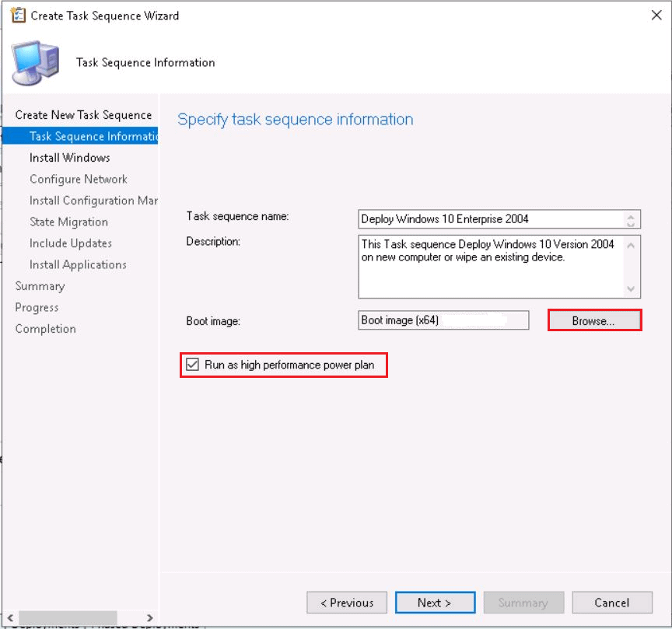Select Install Windows step
Viewport: 672px width, 629px height.
click(70, 158)
